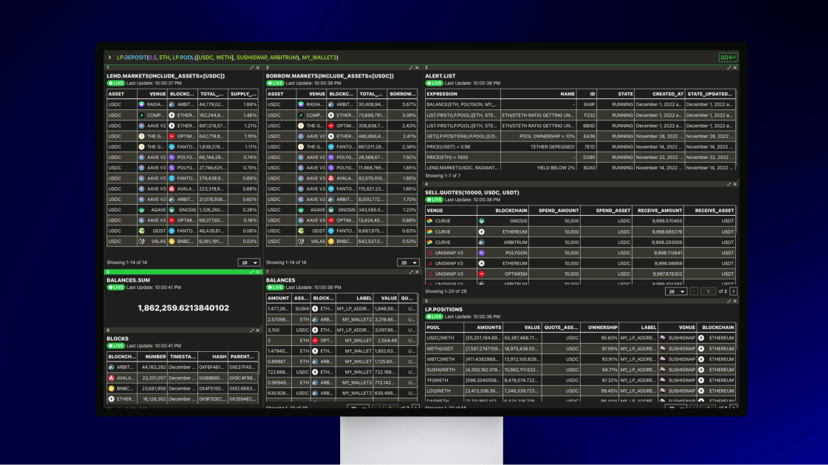
Task: Click the Valas venue icon in BORROW.MARKETS
Action: point(301,241)
